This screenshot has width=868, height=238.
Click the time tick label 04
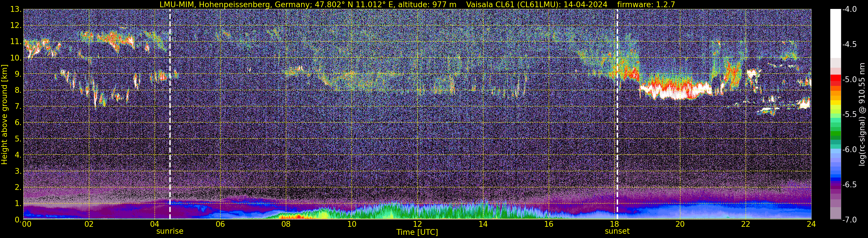(x=155, y=224)
